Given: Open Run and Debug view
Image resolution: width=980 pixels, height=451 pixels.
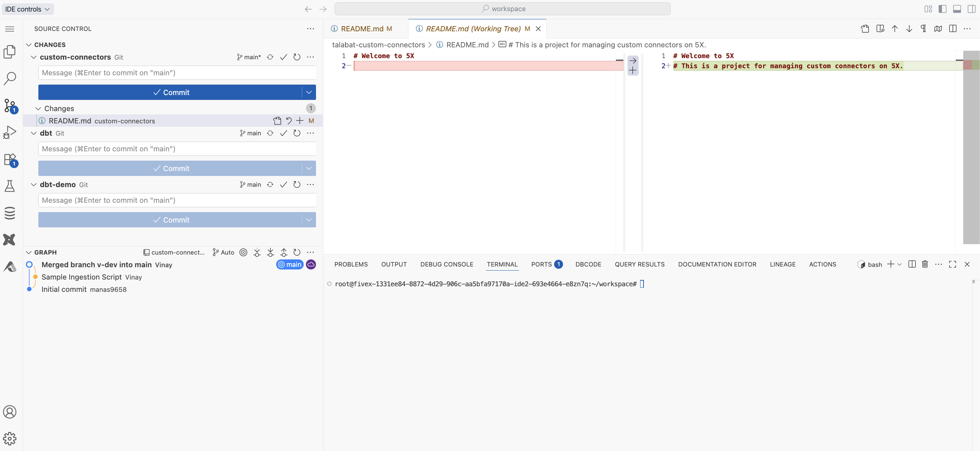Looking at the screenshot, I should [x=10, y=132].
